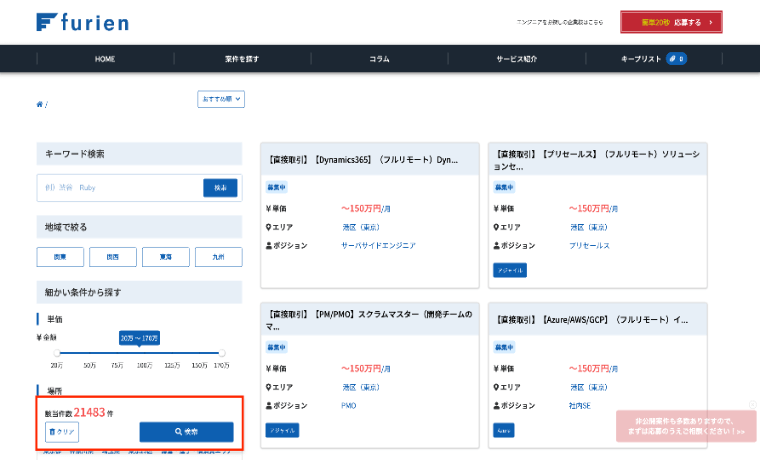Focus the keyword search input field

[120, 188]
